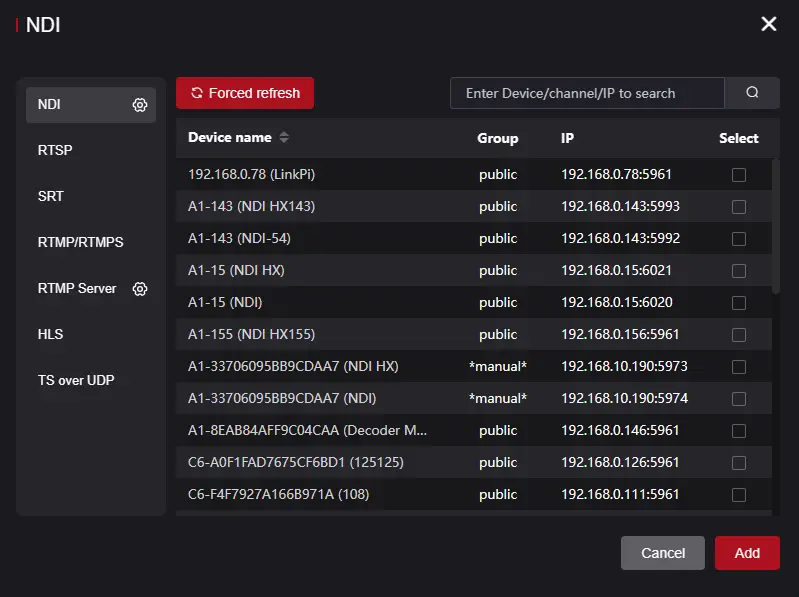Image resolution: width=799 pixels, height=597 pixels.
Task: Tick checkbox for A1-143 (NDI-54)
Action: pos(739,239)
